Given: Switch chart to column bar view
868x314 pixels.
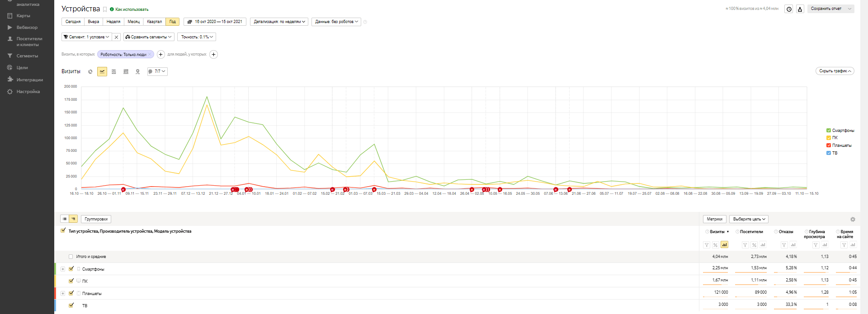Looking at the screenshot, I should [126, 71].
